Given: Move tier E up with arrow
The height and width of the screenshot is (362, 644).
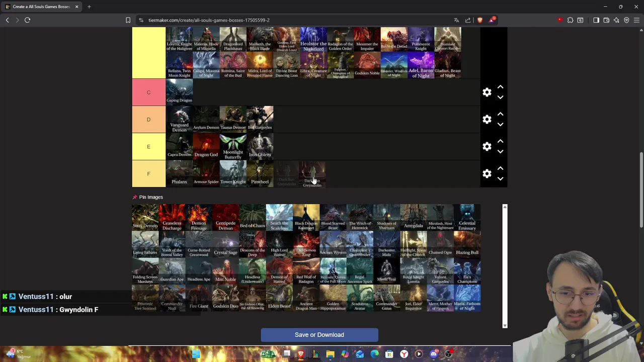Looking at the screenshot, I should pyautogui.click(x=500, y=141).
